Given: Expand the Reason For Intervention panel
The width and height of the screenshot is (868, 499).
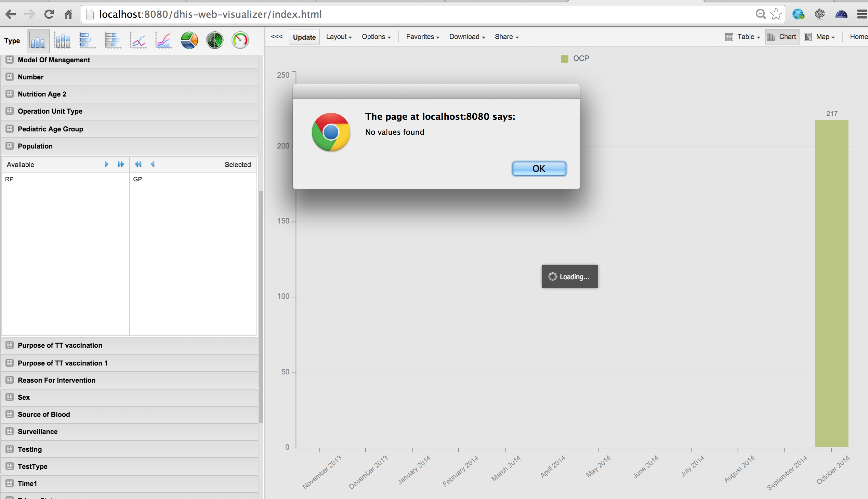Looking at the screenshot, I should coord(56,380).
